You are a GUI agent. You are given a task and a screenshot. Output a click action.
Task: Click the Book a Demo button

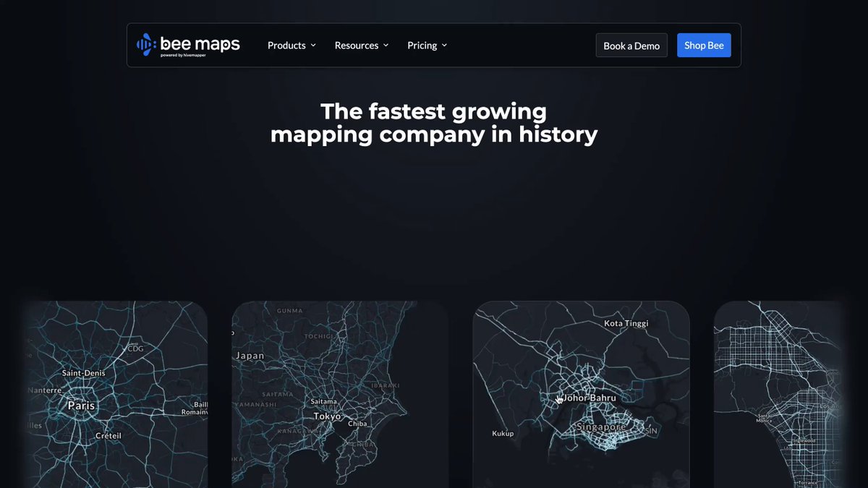631,46
